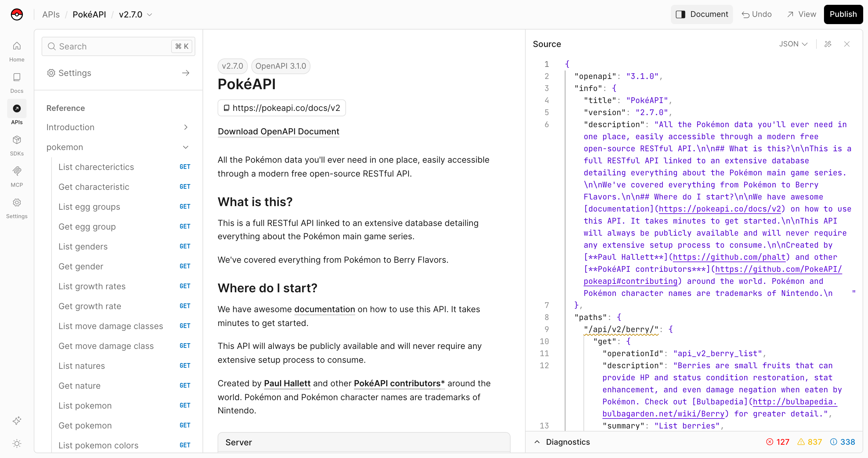The image size is (868, 458).
Task: Open the Paul Hallett link
Action: 287,383
